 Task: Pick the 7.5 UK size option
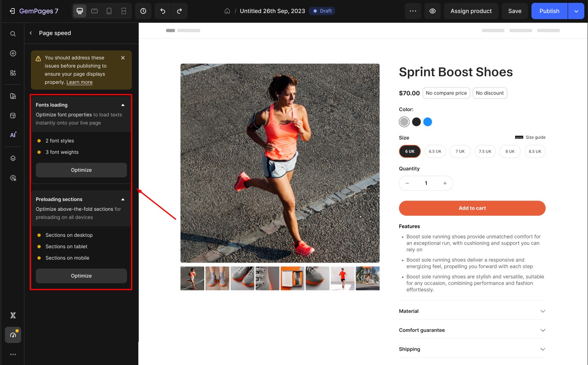[x=485, y=151]
